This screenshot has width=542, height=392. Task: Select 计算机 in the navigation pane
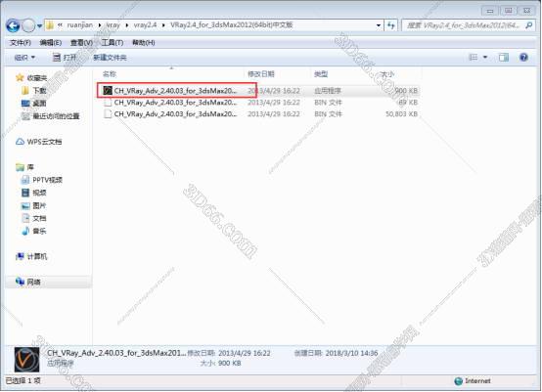pyautogui.click(x=37, y=256)
